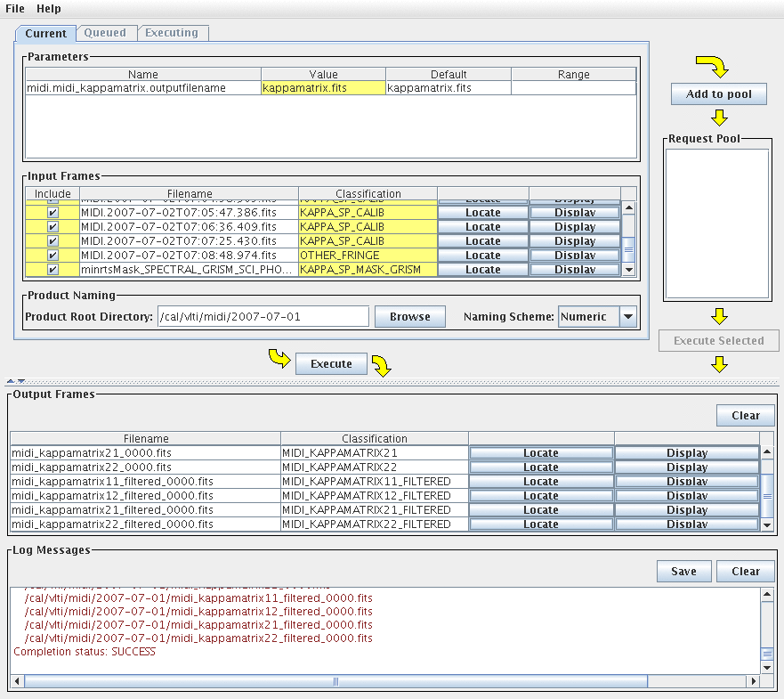784x699 pixels.
Task: Save the log messages
Action: tap(683, 572)
